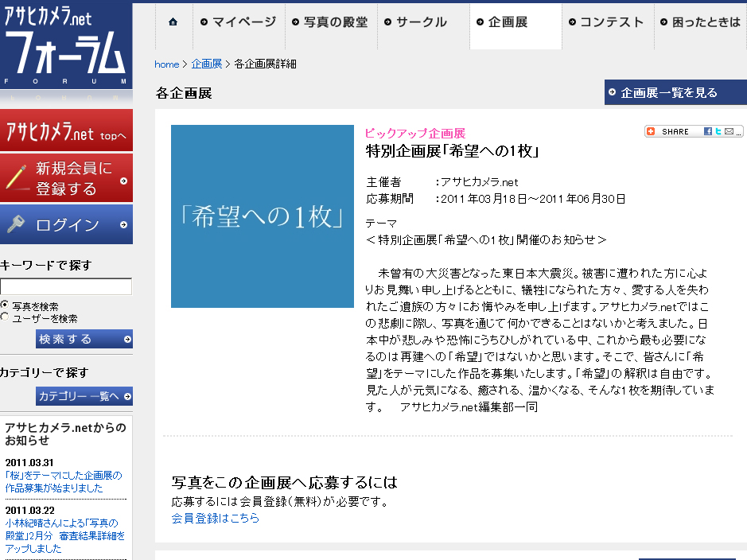The image size is (747, 560).
Task: Click the ピックアップ企画展 label
Action: [x=415, y=134]
